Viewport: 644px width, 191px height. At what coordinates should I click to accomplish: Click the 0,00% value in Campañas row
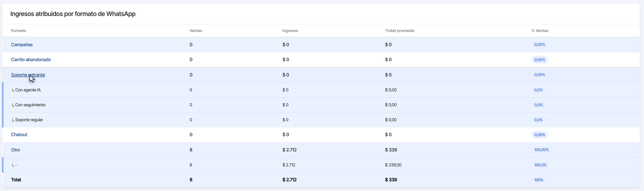coord(540,45)
